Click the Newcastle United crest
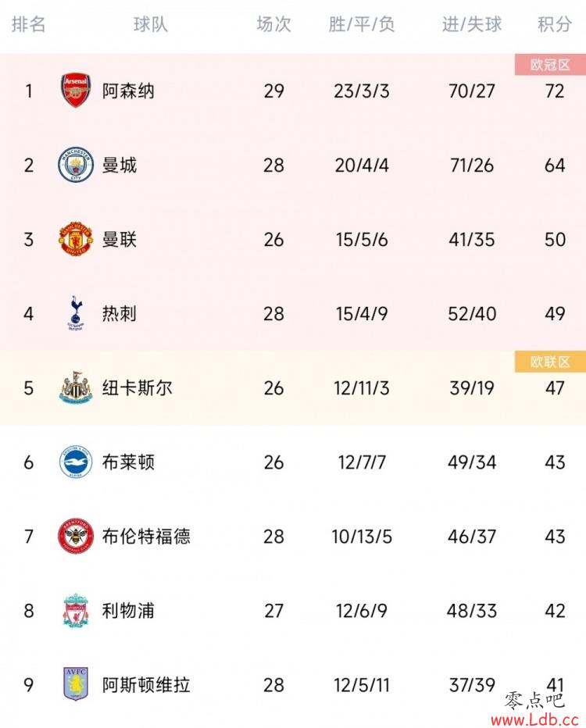 tap(76, 387)
